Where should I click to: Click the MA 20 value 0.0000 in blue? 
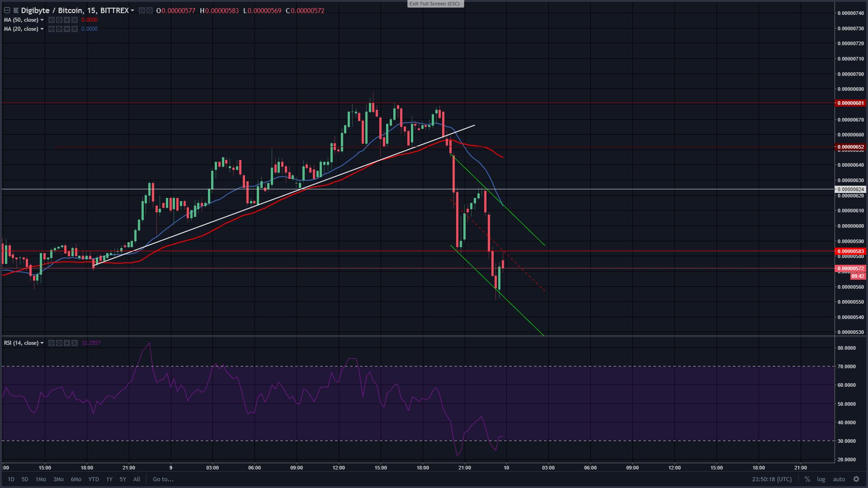tap(89, 29)
